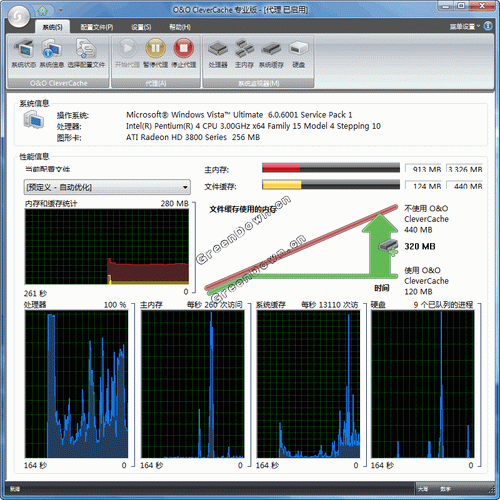The width and height of the screenshot is (500, 500).
Task: Click the 100 % processor scale label
Action: pyautogui.click(x=115, y=305)
